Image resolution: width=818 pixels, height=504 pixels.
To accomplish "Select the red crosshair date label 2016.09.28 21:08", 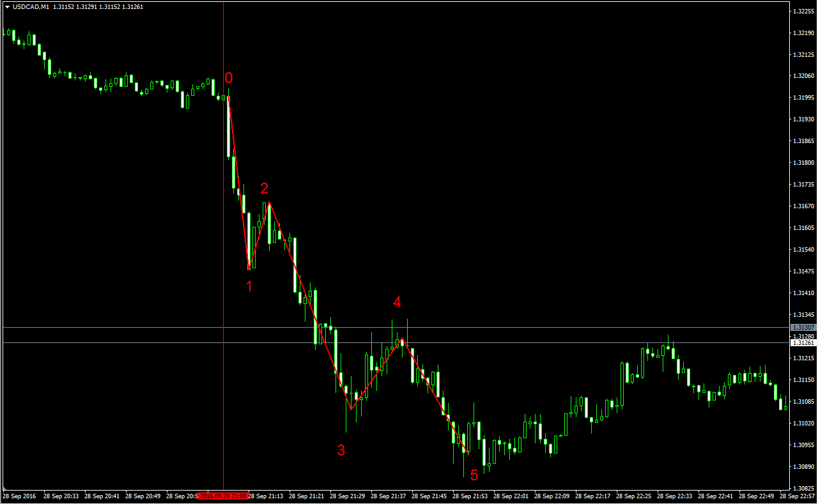I will 223,496.
